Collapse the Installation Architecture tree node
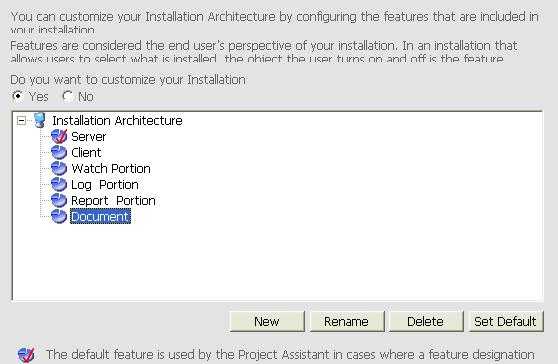558x364 pixels. click(21, 121)
